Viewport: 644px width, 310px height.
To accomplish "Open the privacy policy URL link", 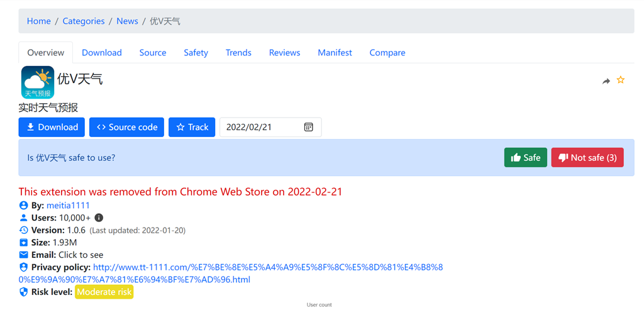I will coord(267,267).
